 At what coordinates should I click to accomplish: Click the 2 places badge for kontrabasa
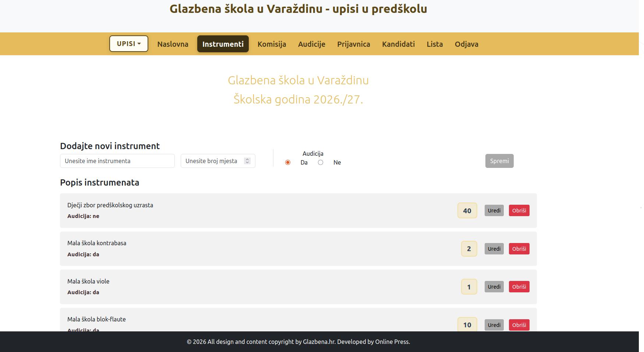(469, 249)
